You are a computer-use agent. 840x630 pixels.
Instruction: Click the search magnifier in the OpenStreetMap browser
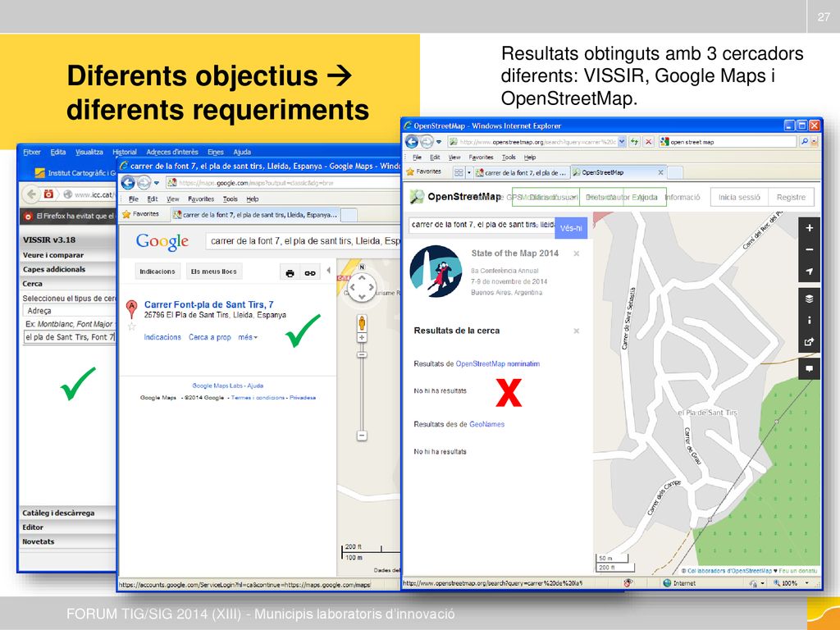tap(804, 141)
